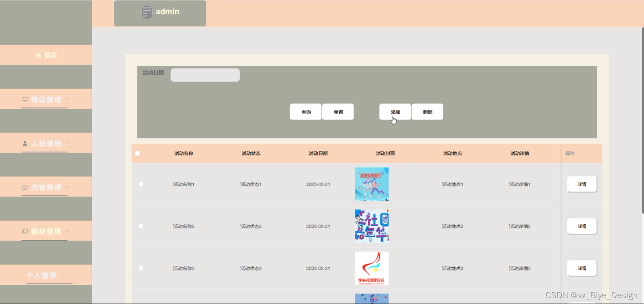The height and width of the screenshot is (304, 644).
Task: Open the 模块管理 menu label
Action: tap(46, 231)
